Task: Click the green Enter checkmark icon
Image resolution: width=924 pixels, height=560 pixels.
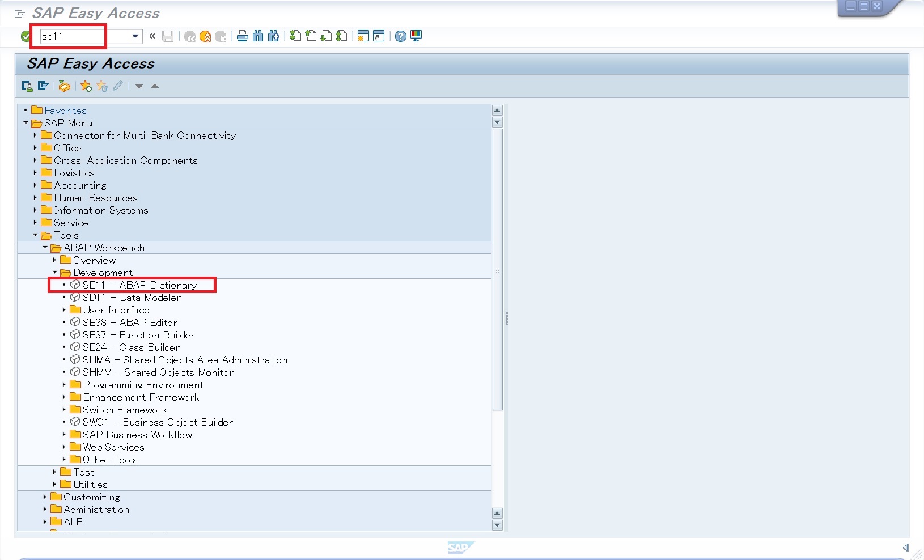Action: coord(26,36)
